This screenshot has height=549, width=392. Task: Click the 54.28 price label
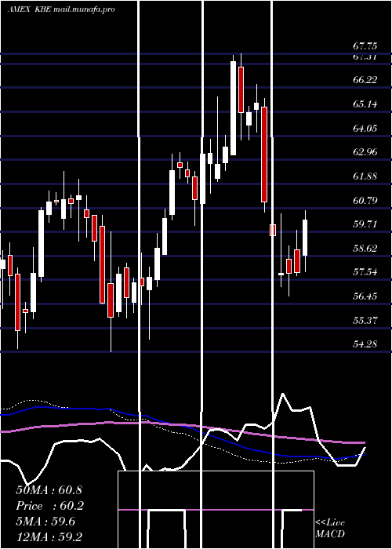tap(365, 344)
